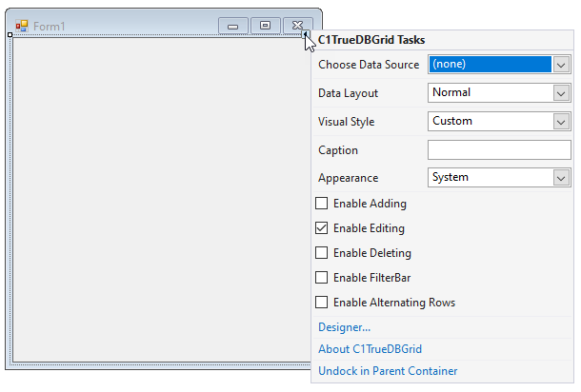Expand the Appearance dropdown list
The height and width of the screenshot is (392, 581).
[x=561, y=178]
